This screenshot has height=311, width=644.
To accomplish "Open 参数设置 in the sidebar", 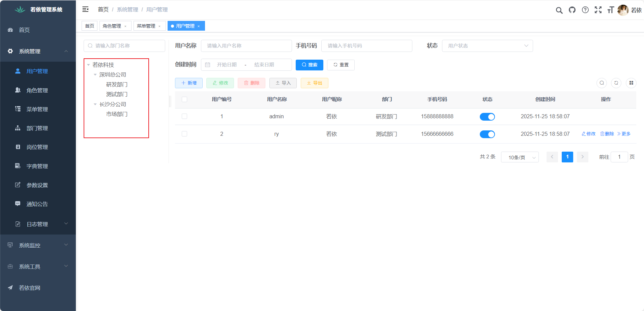I will (x=38, y=185).
